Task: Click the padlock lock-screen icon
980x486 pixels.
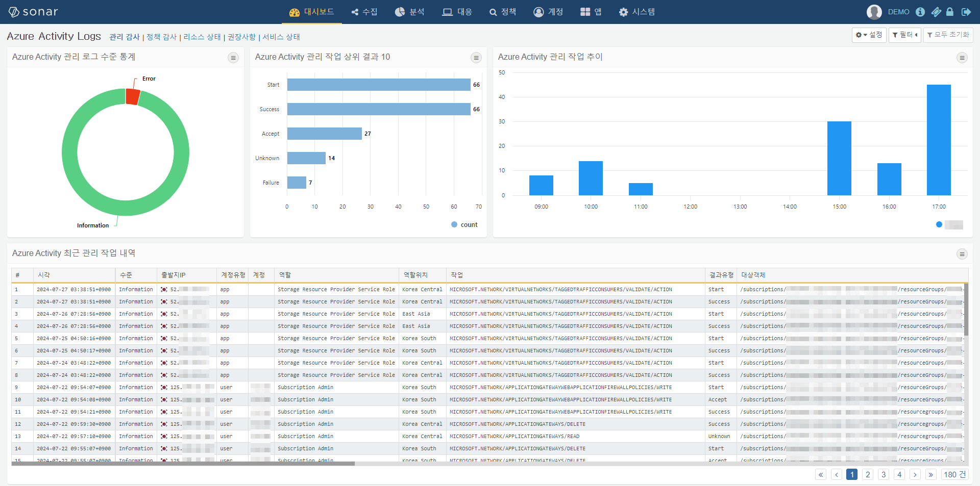Action: pyautogui.click(x=950, y=12)
